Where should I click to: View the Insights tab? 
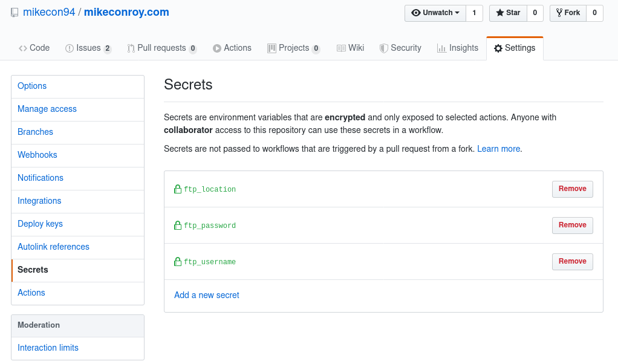[458, 48]
